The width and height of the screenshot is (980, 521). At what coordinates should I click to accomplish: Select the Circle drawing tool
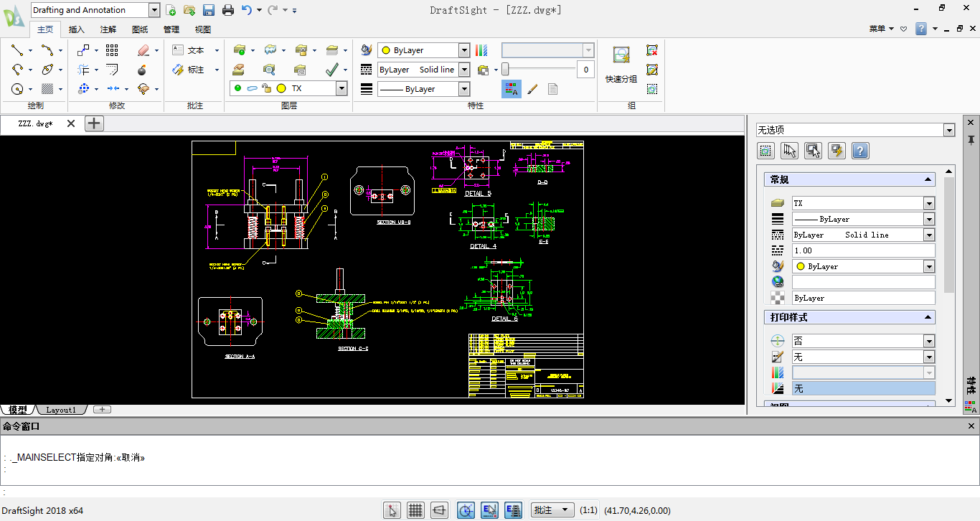pyautogui.click(x=16, y=89)
